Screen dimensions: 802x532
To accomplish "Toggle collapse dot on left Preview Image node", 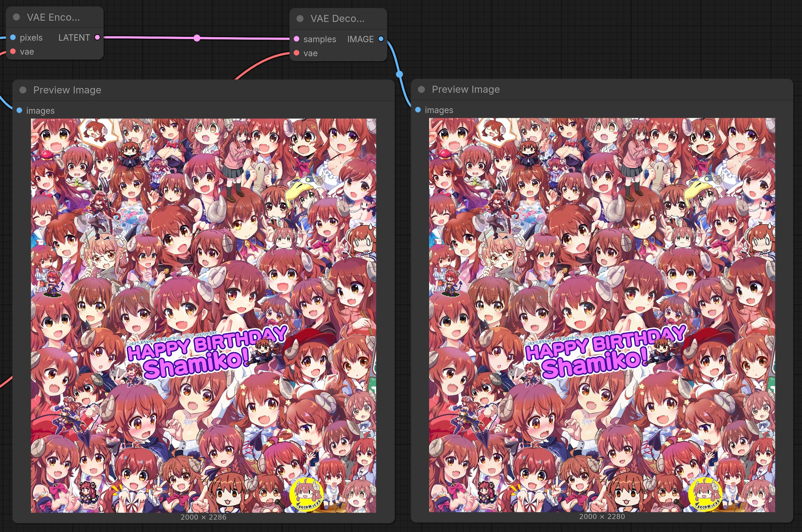I will point(23,90).
